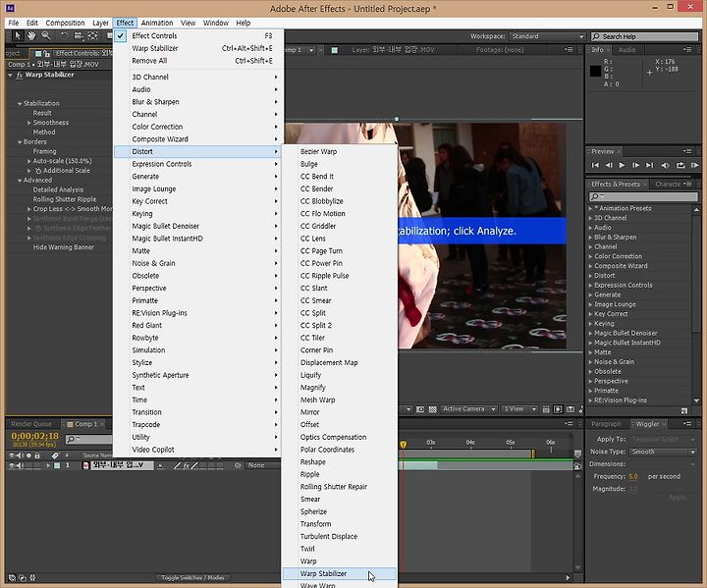Image resolution: width=707 pixels, height=588 pixels.
Task: Step back one frame in Preview
Action: coord(609,165)
